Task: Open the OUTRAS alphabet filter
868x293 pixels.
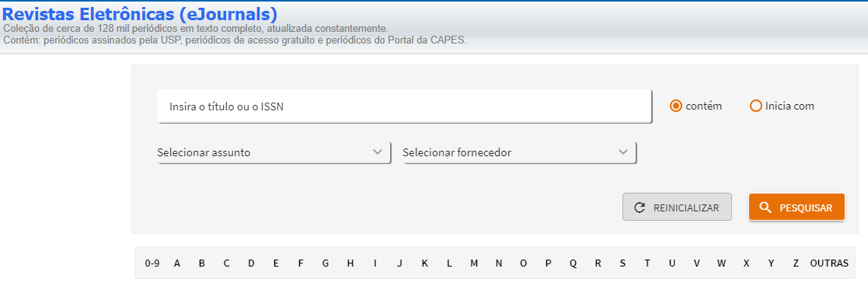Action: click(x=828, y=263)
